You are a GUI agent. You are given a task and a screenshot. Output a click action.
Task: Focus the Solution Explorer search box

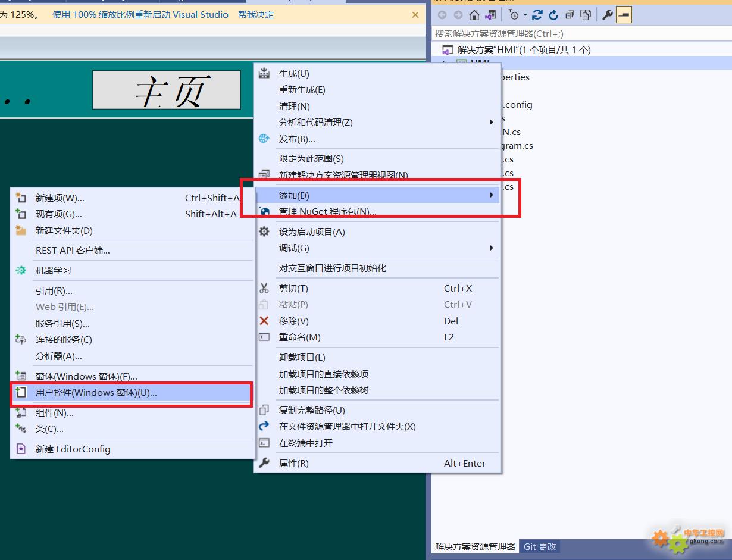coord(582,34)
